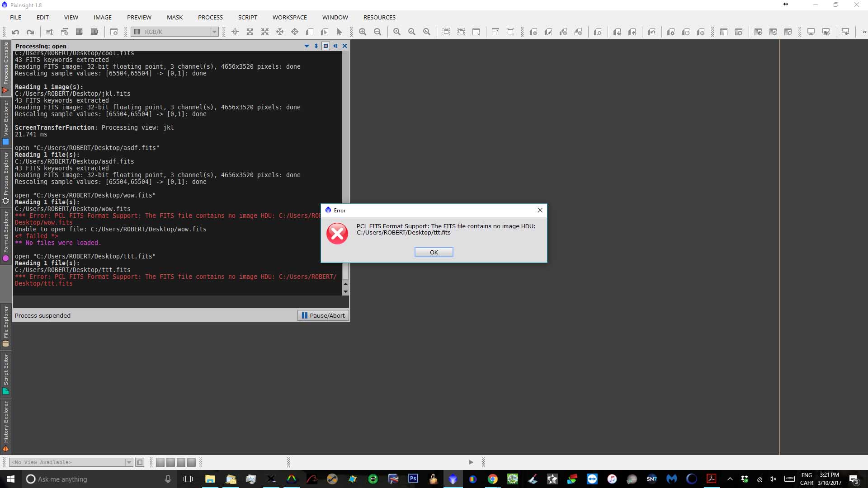Open the Process Console side tab
This screenshot has width=868, height=488.
click(6, 67)
